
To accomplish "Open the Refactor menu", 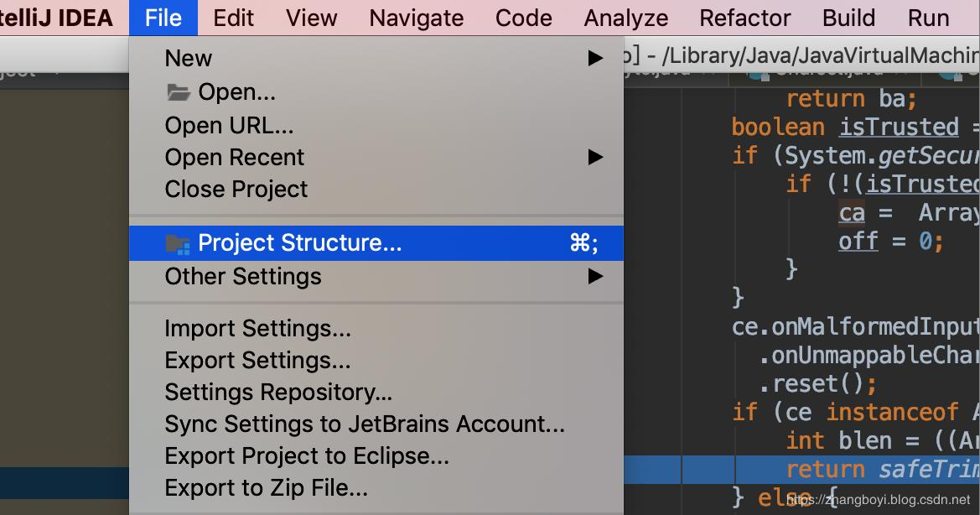I will tap(744, 18).
